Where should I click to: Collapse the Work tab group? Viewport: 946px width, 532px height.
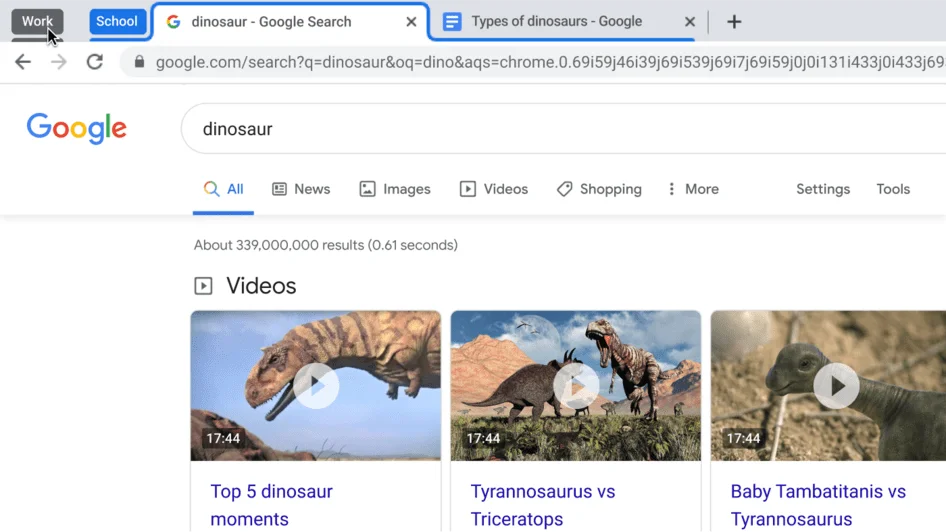point(37,21)
